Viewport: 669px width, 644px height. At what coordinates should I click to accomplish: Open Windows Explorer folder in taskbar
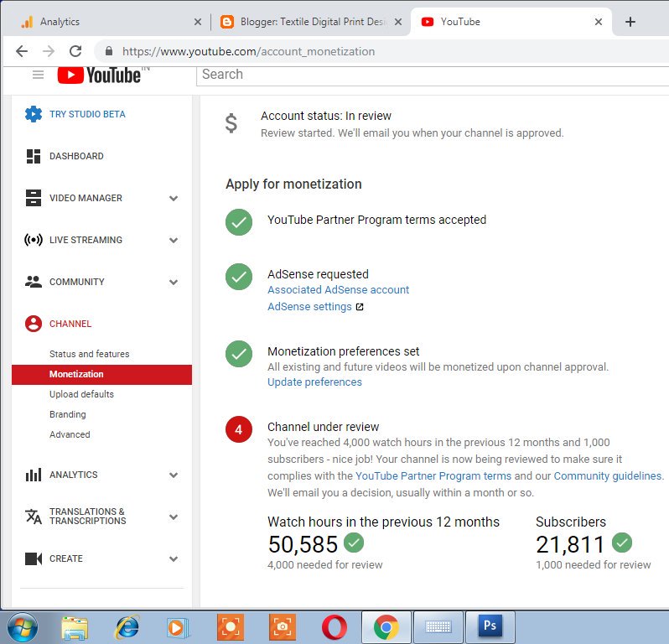(x=75, y=628)
